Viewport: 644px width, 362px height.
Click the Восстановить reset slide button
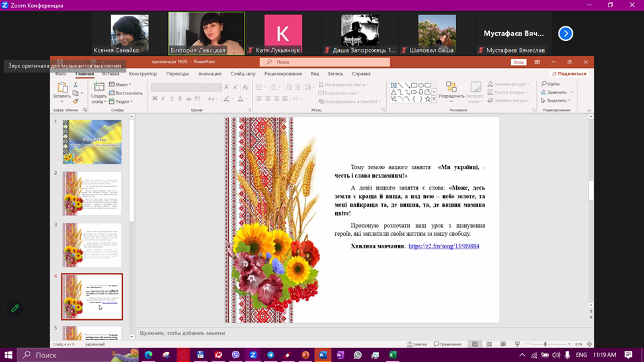126,93
